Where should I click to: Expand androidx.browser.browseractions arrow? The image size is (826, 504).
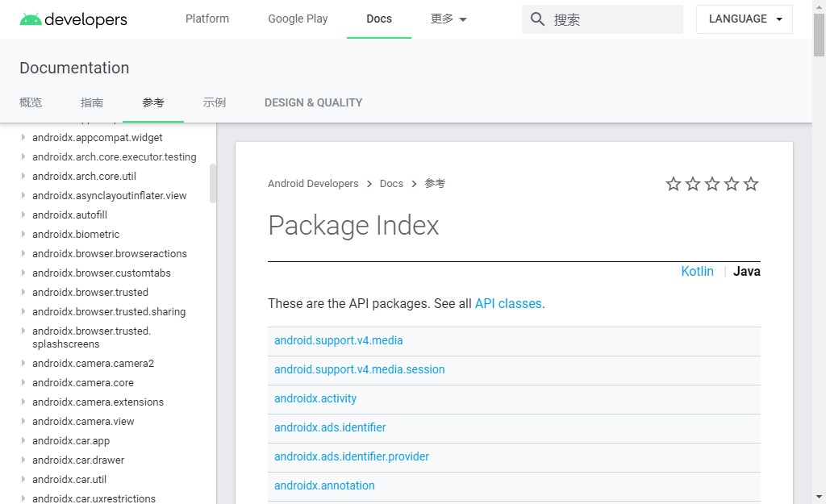click(23, 253)
